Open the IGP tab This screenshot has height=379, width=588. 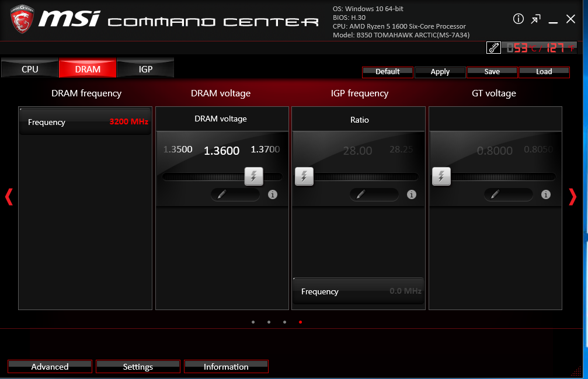tap(145, 68)
